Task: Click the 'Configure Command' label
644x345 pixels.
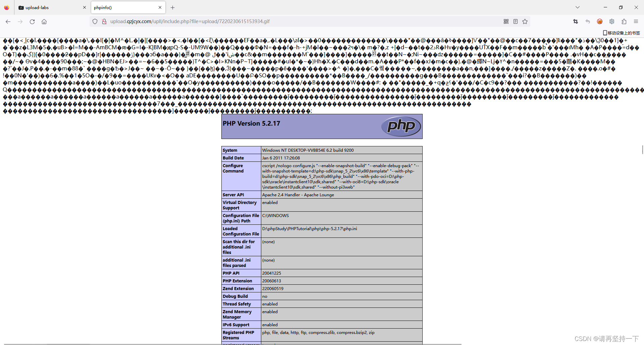Action: tap(233, 168)
